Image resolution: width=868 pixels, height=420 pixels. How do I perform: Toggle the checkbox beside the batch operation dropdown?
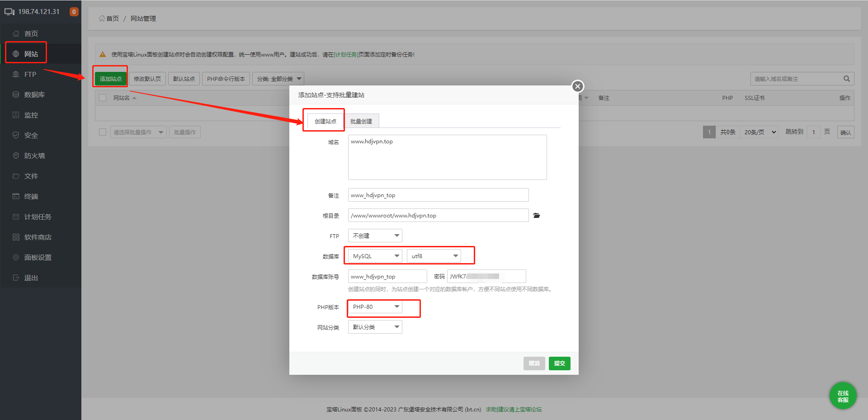click(103, 132)
